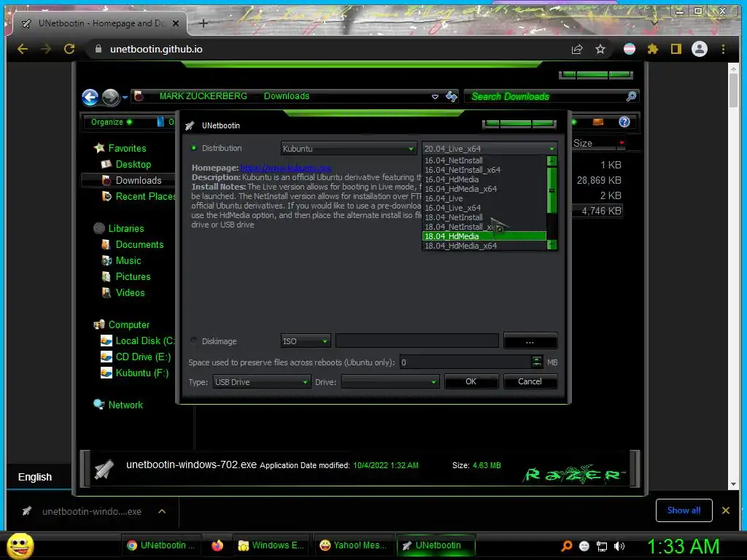Click the magnifier icon in Search Downloads
The image size is (747, 560).
coord(631,97)
